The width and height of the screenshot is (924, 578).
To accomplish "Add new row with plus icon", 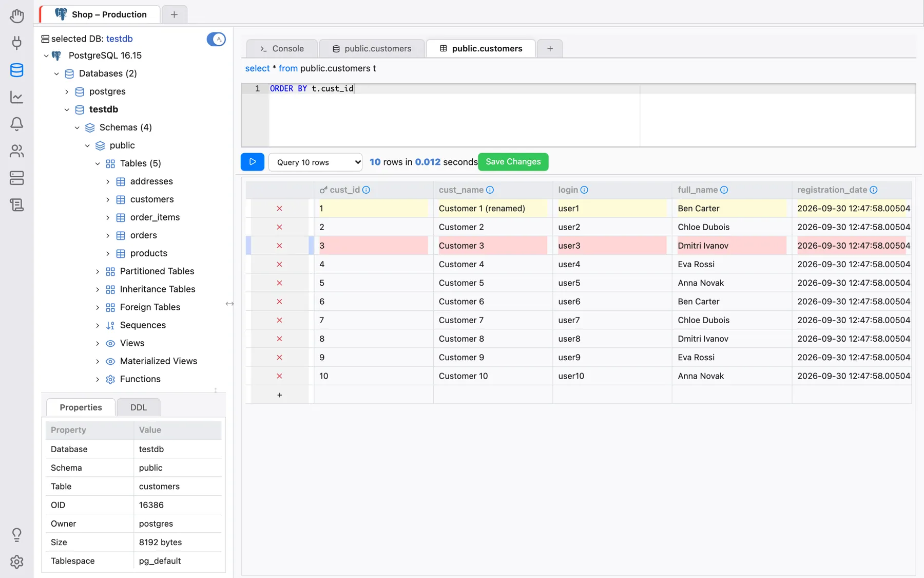I will point(279,395).
